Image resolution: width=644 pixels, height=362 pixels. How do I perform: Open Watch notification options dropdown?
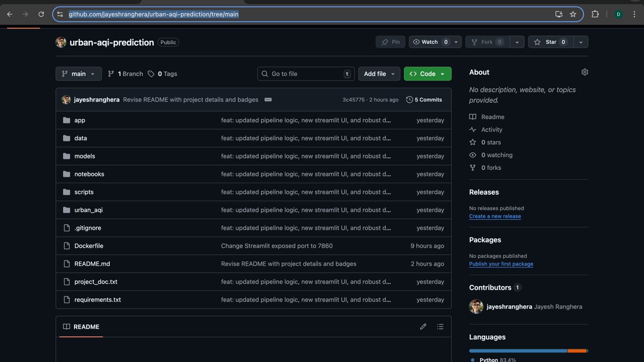pos(456,42)
